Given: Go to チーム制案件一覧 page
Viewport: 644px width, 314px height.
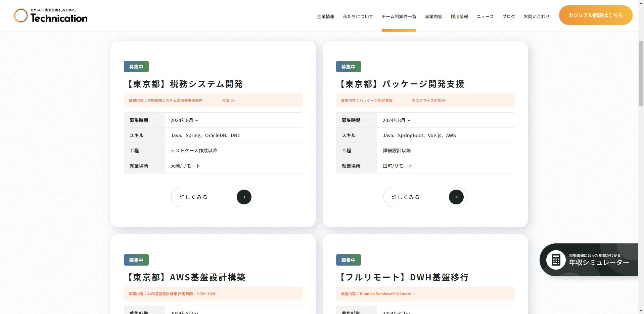Looking at the screenshot, I should pyautogui.click(x=399, y=16).
